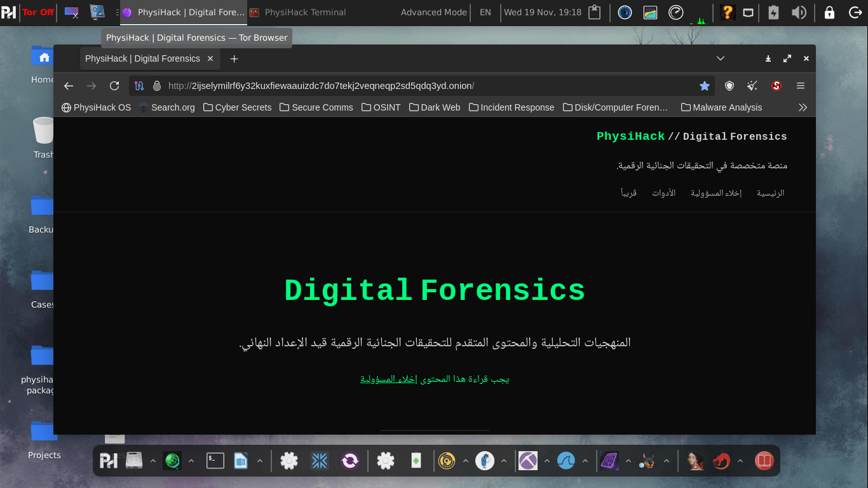
Task: Open the downloads icon in the browser toolbar
Action: [x=768, y=58]
